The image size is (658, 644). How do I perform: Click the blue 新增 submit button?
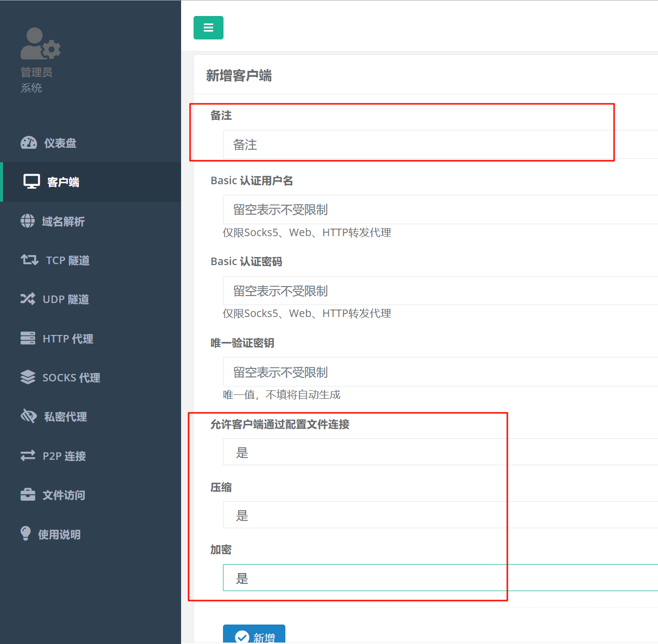(254, 635)
